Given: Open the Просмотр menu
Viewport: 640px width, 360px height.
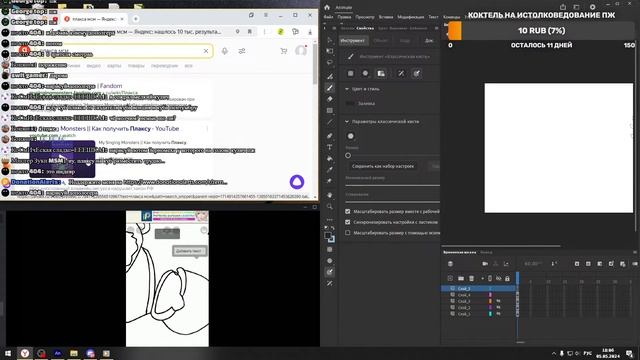Looking at the screenshot, I should (x=365, y=17).
